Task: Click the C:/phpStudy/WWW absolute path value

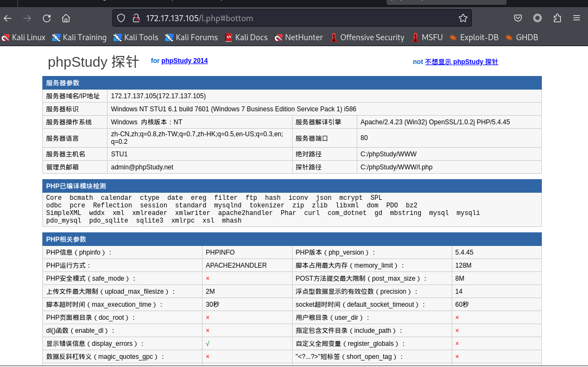Action: pos(388,154)
